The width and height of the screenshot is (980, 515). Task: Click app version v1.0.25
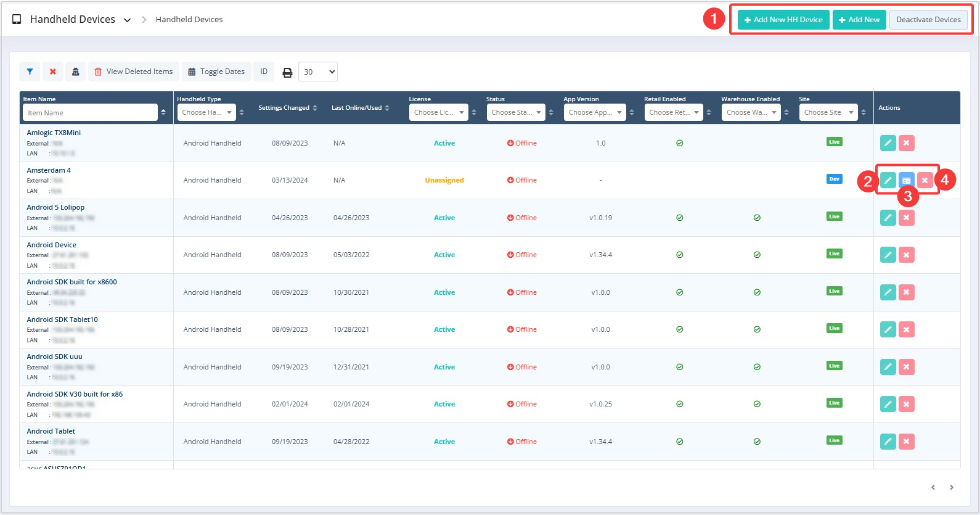pos(601,404)
